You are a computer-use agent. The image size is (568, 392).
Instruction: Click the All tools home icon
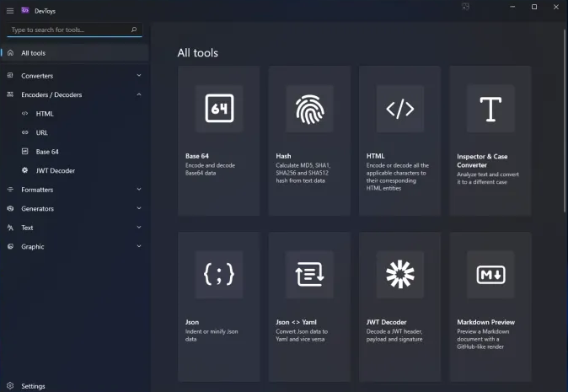click(x=10, y=53)
